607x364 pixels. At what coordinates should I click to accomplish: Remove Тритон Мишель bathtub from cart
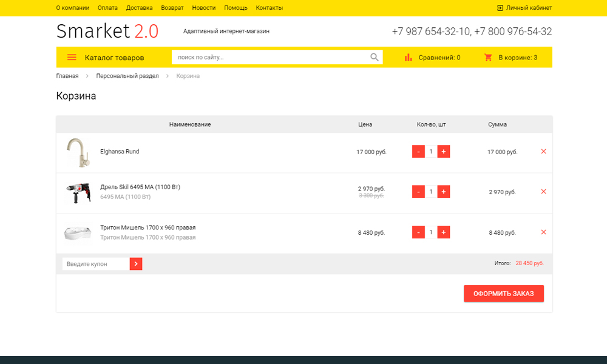tap(543, 232)
